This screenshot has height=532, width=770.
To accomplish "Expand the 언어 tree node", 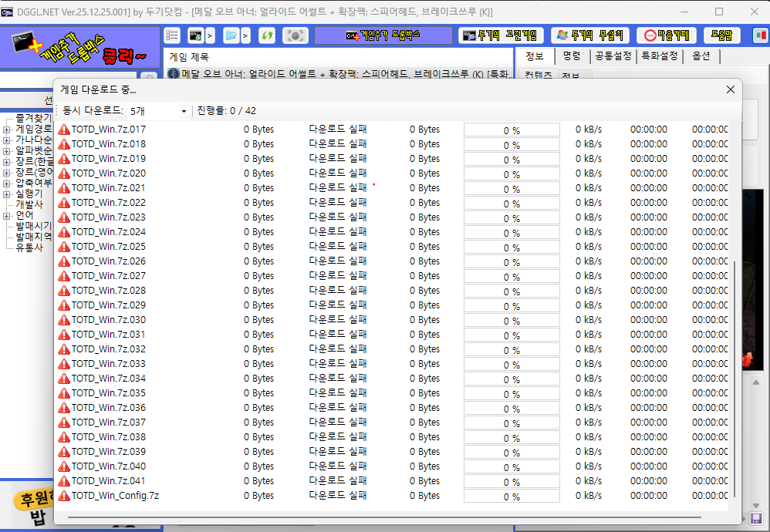I will point(6,216).
